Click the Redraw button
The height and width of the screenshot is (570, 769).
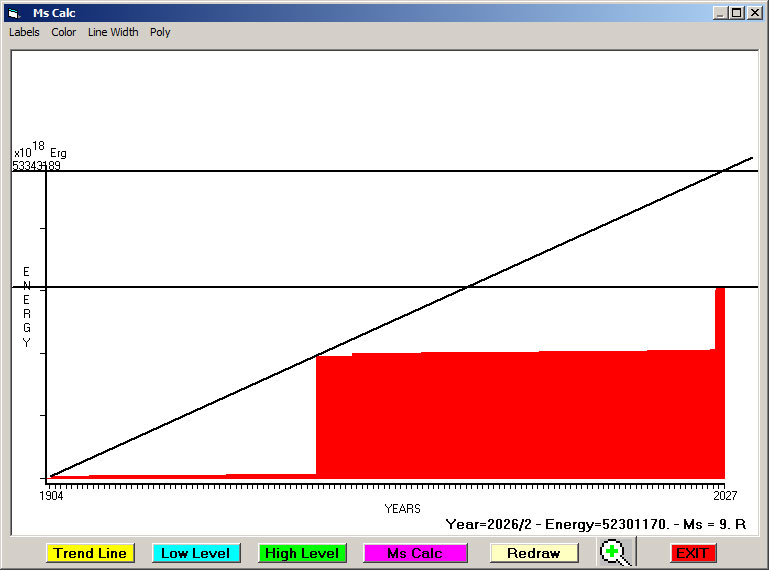[x=534, y=553]
